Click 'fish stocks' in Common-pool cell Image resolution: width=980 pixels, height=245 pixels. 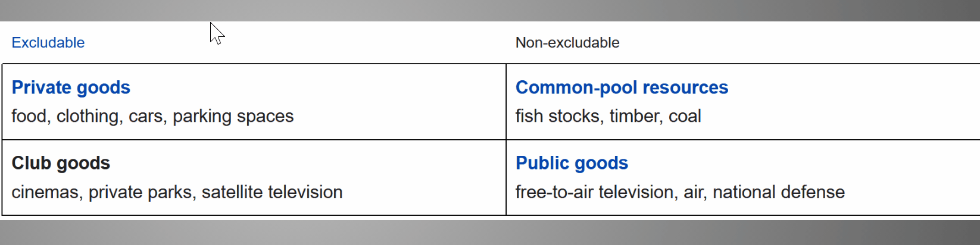coord(557,116)
